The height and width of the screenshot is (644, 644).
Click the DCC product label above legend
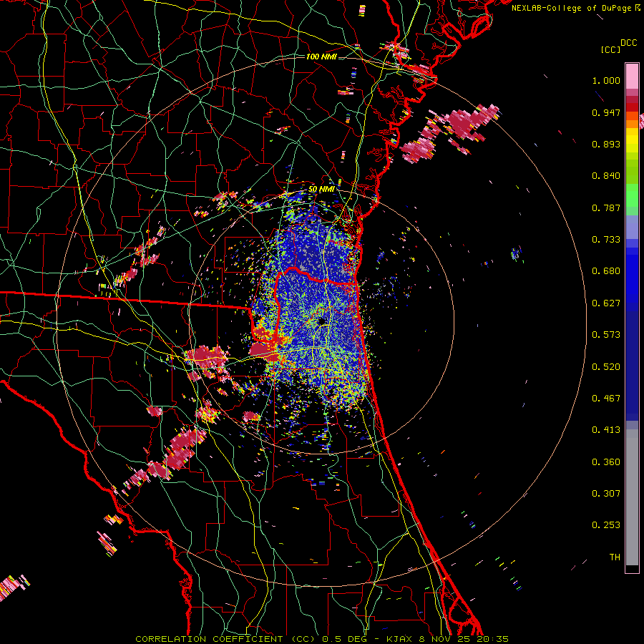(629, 43)
